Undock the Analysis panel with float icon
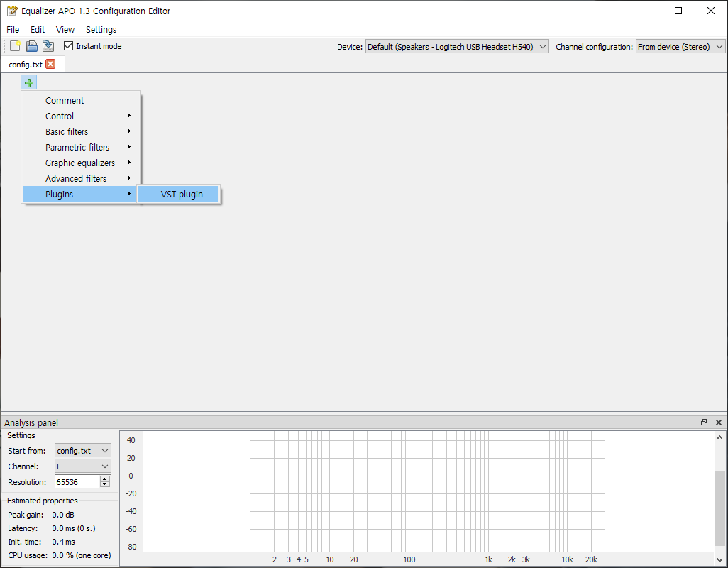The width and height of the screenshot is (728, 568). [x=704, y=422]
